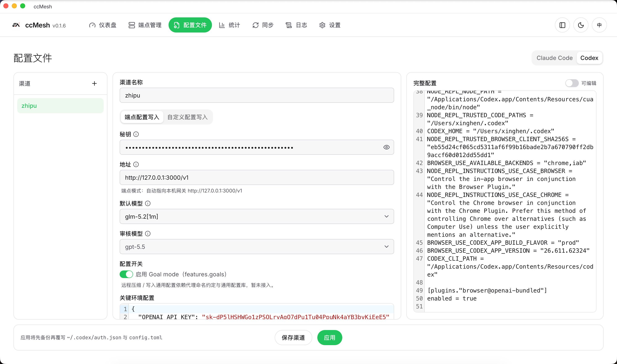The image size is (617, 364).
Task: Click CODEX_HOME line in 完整配置
Action: click(491, 131)
